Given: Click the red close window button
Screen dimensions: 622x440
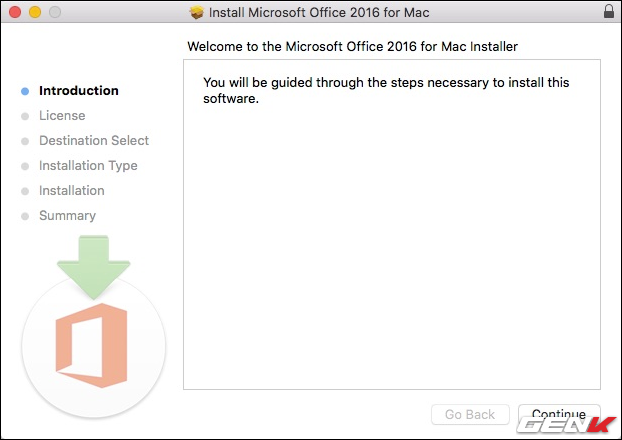Looking at the screenshot, I should [x=15, y=12].
